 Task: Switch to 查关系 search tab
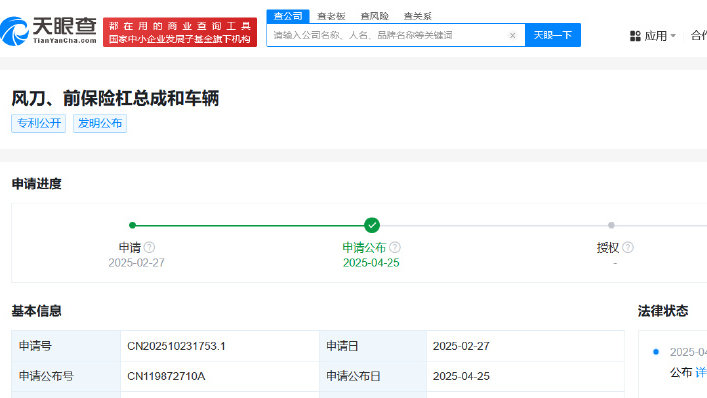pos(417,16)
